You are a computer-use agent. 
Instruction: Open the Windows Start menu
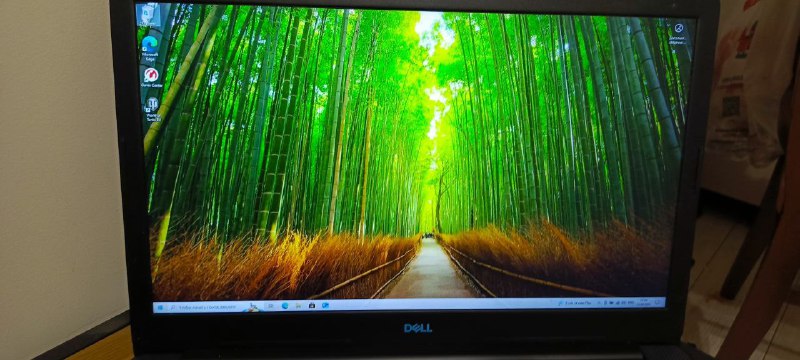(160, 307)
